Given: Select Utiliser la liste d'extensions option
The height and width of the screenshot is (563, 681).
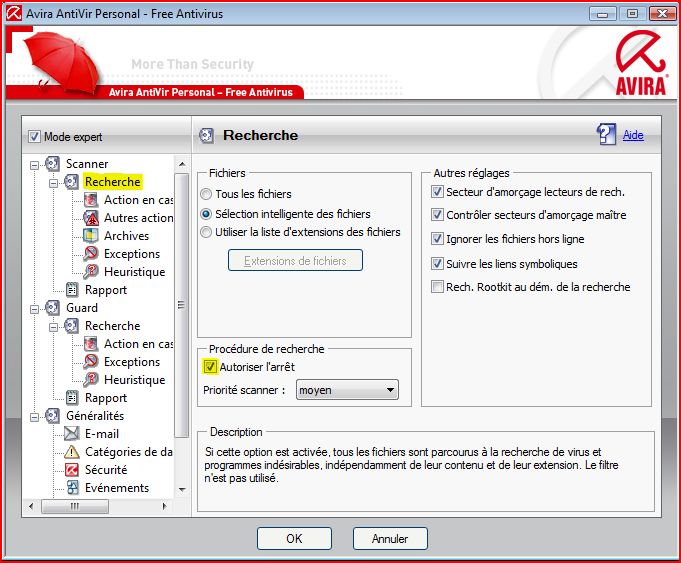Looking at the screenshot, I should click(x=206, y=232).
